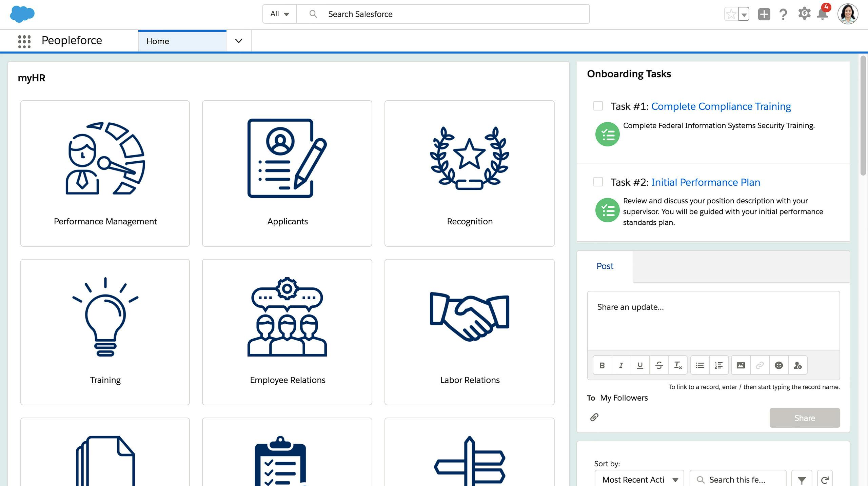Open the Setup gear icon

804,14
